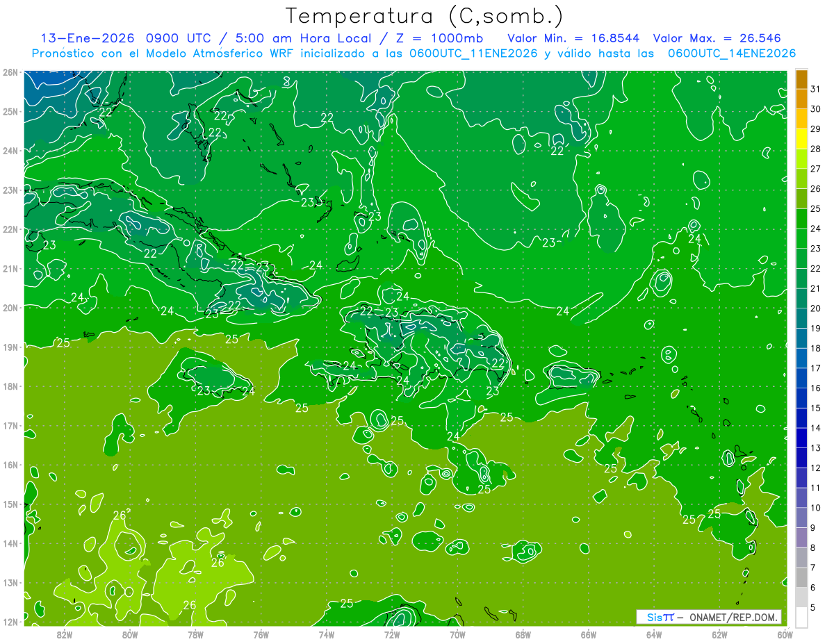This screenshot has height=644, width=834.
Task: Click the 13N latitude axis label
Action: pos(10,582)
